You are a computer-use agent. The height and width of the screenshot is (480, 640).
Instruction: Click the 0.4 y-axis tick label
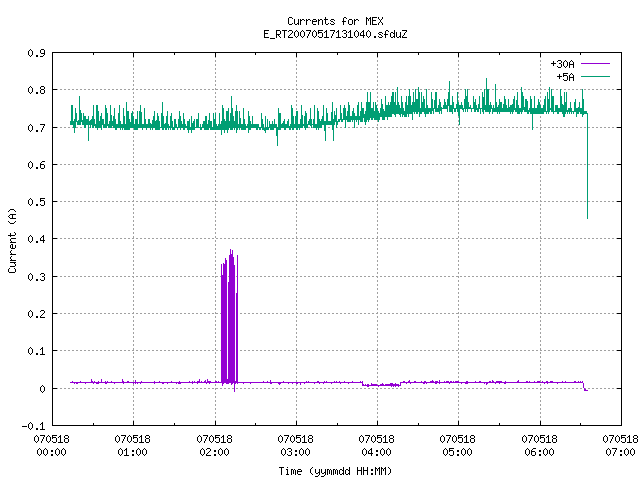tap(36, 239)
